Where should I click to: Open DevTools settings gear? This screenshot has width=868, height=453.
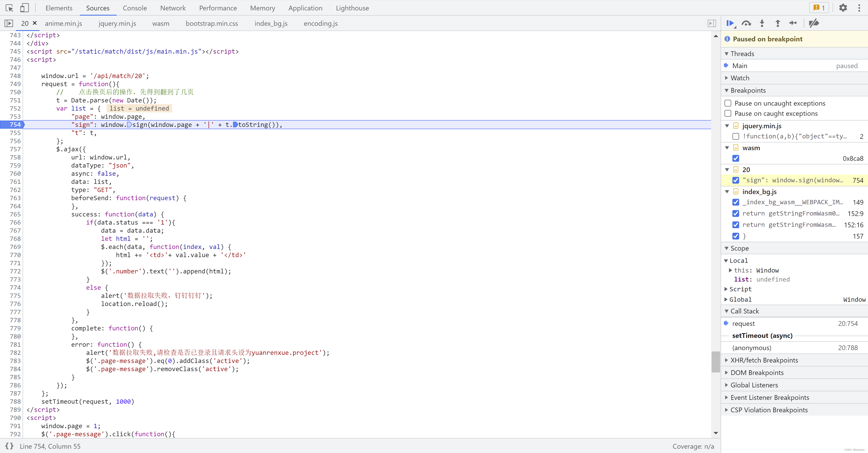pyautogui.click(x=843, y=8)
